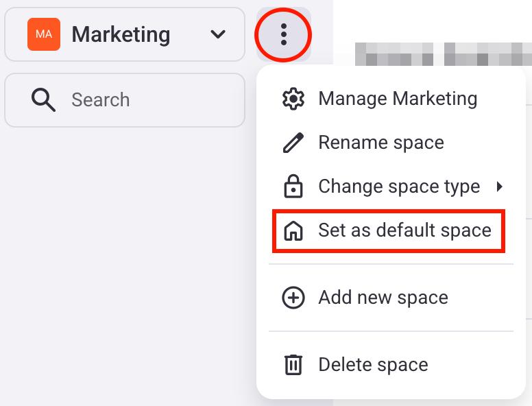Click the home icon for default space
532x406 pixels.
pos(293,231)
